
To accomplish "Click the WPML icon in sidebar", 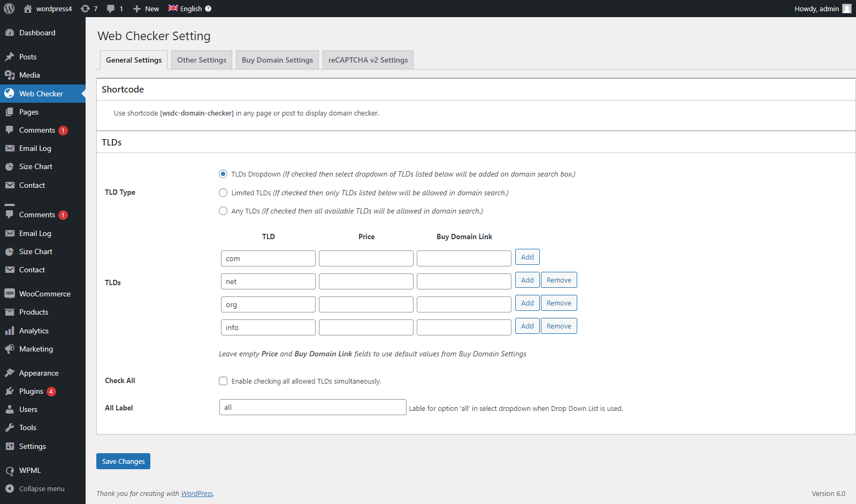I will tap(10, 470).
